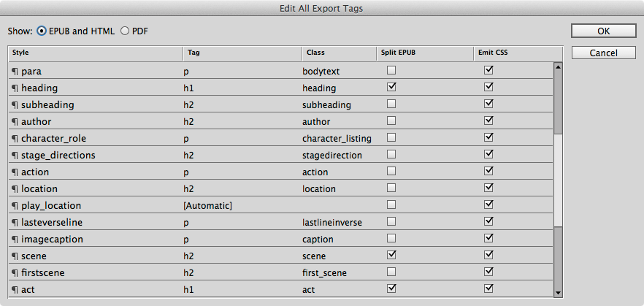Disable Split EPUB for heading style
The height and width of the screenshot is (306, 644).
(x=391, y=87)
